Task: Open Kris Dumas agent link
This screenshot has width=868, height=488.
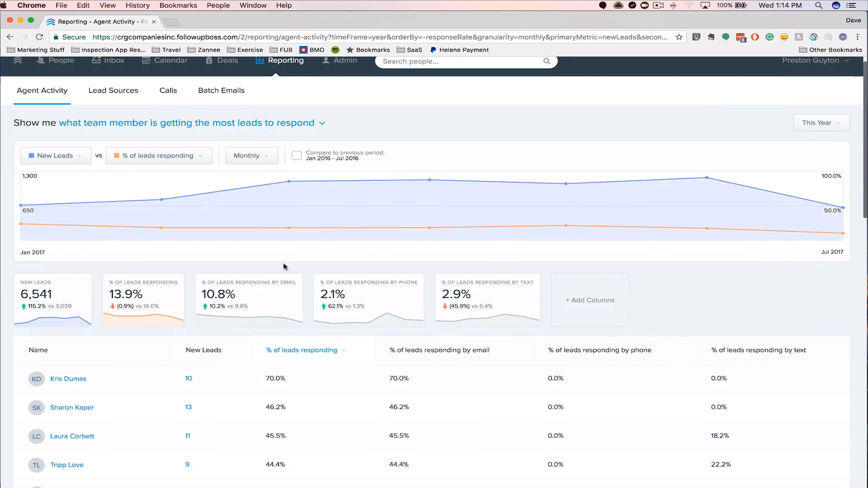Action: click(68, 378)
